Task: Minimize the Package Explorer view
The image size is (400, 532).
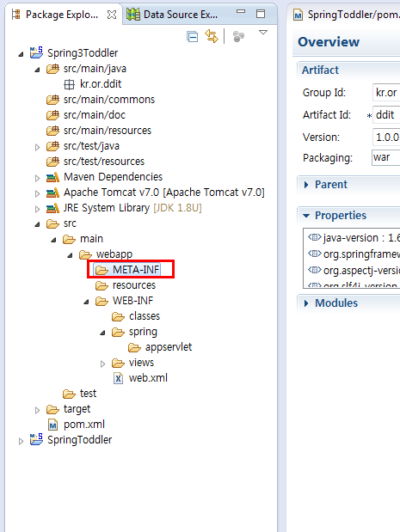Action: (241, 11)
